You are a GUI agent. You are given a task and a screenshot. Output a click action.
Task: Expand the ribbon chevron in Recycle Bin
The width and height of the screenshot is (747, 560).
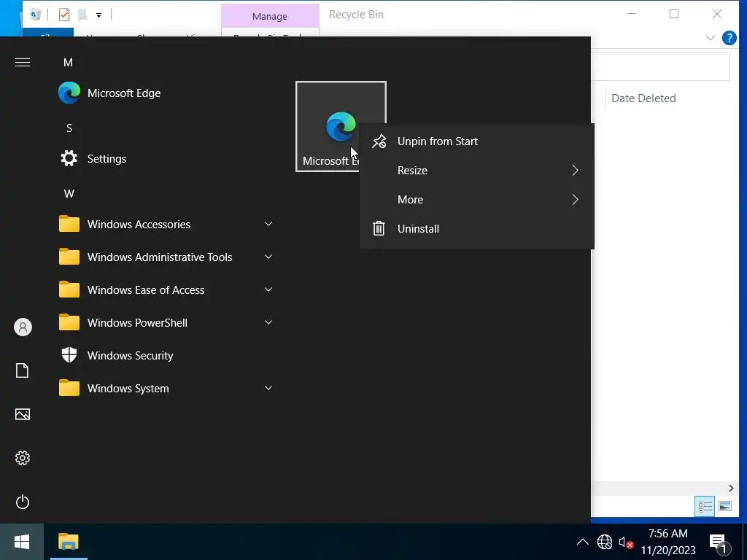pyautogui.click(x=710, y=38)
